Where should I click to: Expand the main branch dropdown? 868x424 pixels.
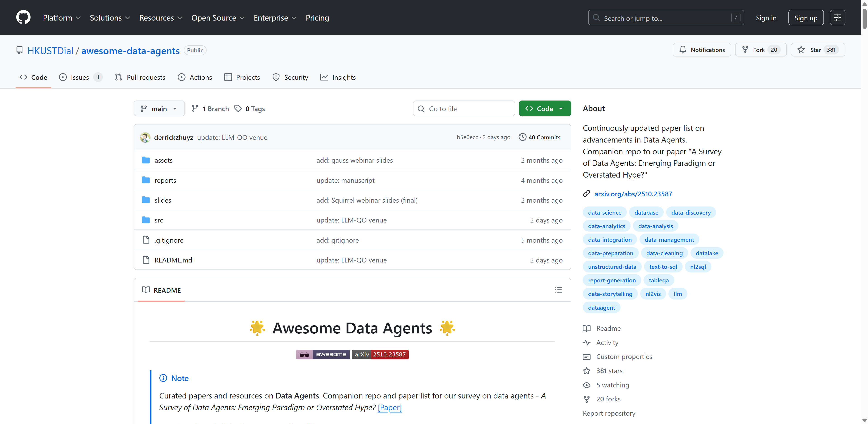coord(159,108)
